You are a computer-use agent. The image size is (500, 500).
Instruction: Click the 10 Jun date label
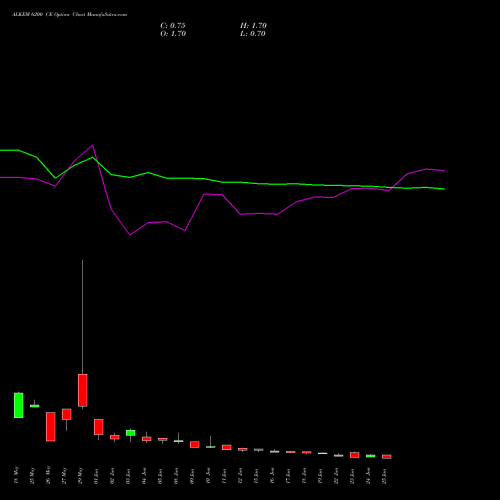click(208, 476)
